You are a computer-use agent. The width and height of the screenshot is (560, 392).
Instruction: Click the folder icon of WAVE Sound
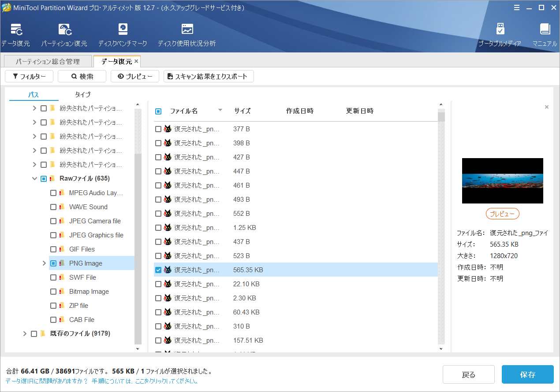point(62,207)
